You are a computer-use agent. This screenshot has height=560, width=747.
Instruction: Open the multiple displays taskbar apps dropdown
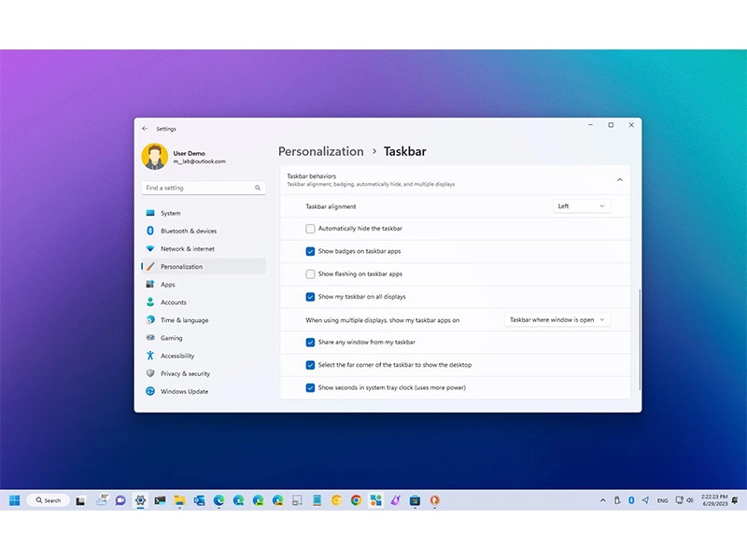point(556,319)
